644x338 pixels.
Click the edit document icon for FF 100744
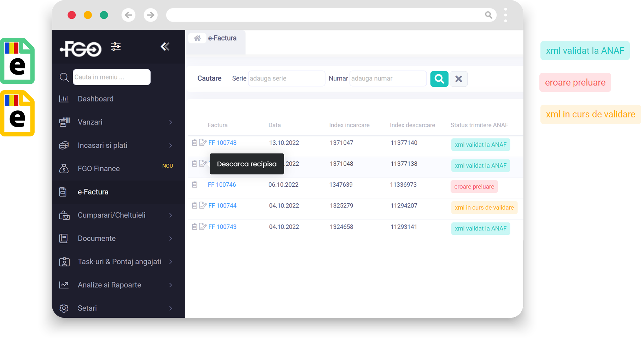(x=203, y=205)
